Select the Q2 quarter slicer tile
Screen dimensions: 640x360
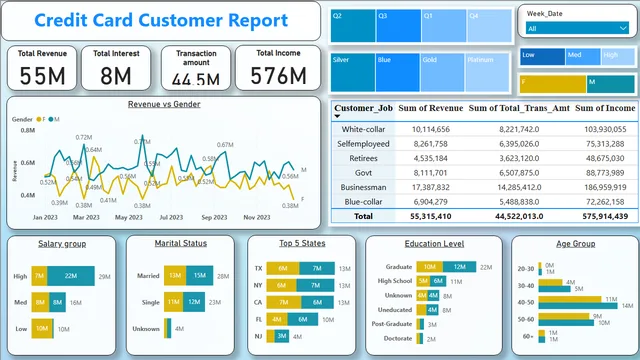point(353,26)
